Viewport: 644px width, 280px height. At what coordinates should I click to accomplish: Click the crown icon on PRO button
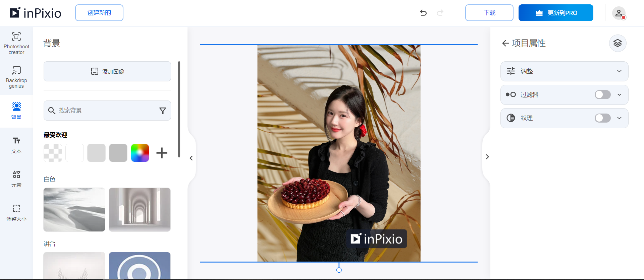click(539, 13)
